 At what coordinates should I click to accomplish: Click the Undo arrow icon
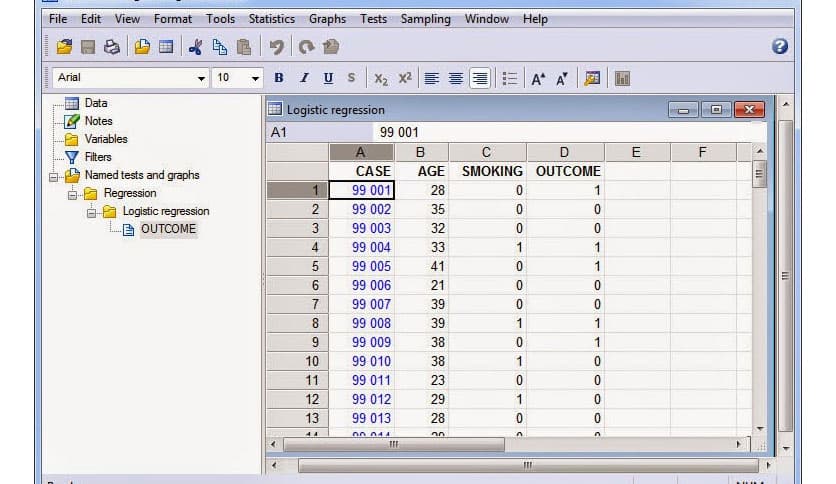point(276,47)
